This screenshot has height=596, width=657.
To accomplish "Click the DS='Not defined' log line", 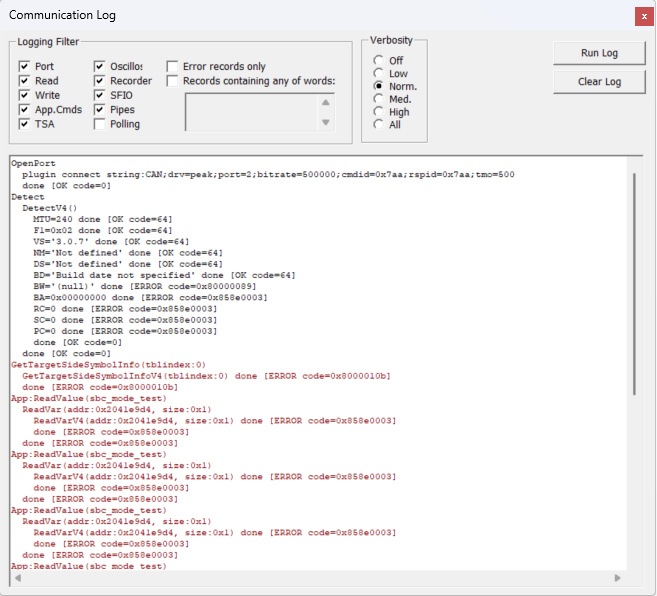I will pyautogui.click(x=128, y=264).
